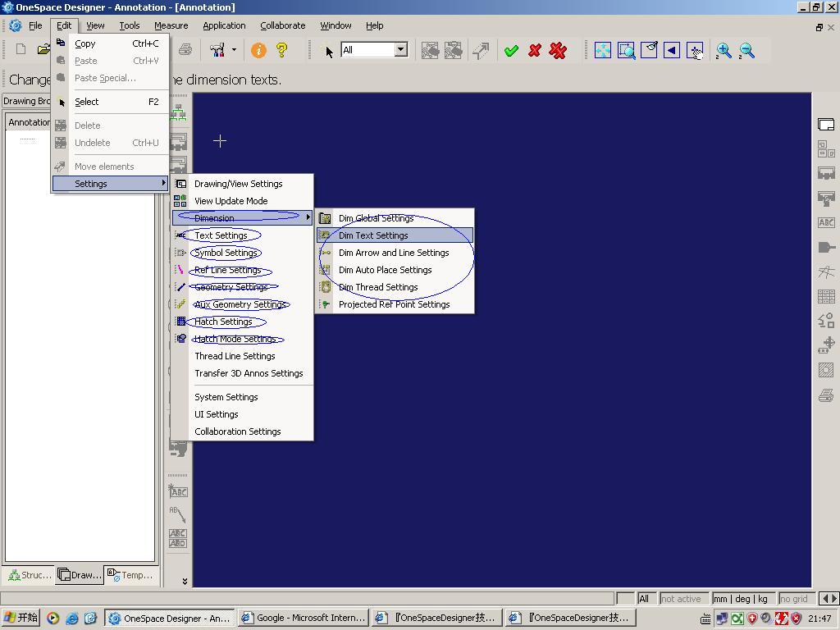This screenshot has height=630, width=840.
Task: Expand the tools icon dropdown arrow
Action: click(234, 50)
